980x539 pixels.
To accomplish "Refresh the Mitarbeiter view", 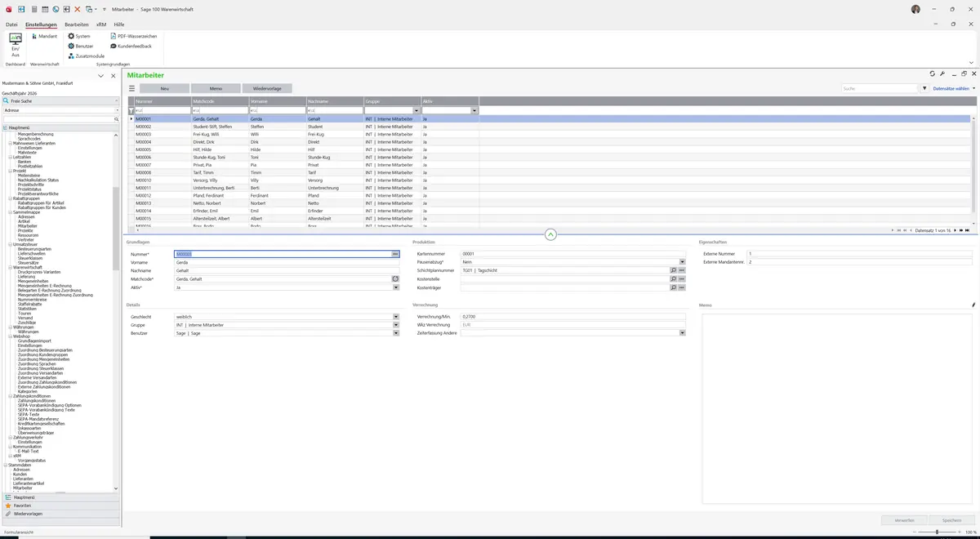I will 933,73.
